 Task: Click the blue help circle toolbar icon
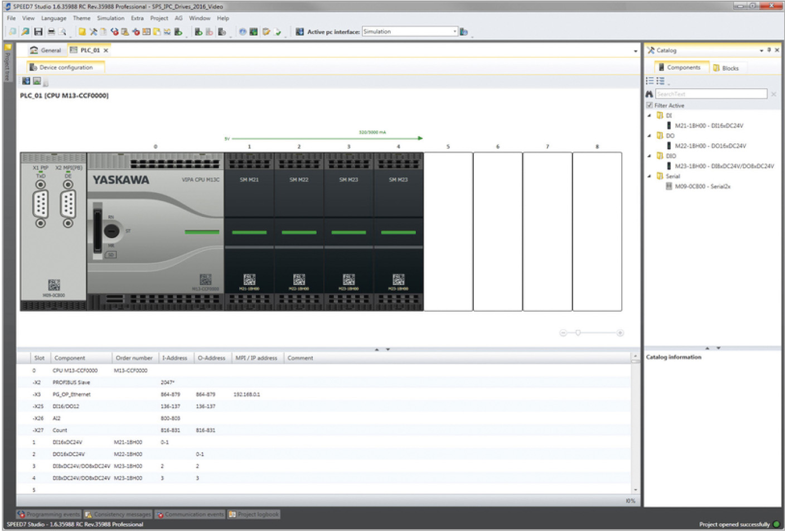click(x=243, y=32)
